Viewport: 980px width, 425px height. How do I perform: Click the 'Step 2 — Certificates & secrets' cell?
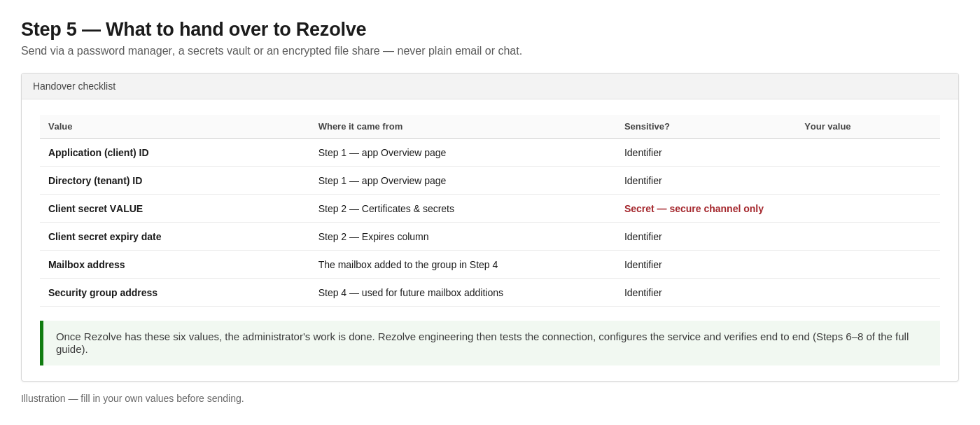pos(386,209)
